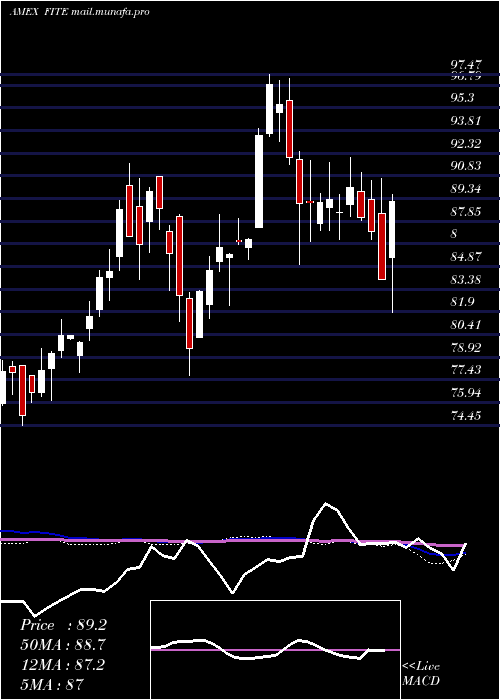Screen dimensions: 500x700
Task: Click the 78.92 price axis label
Action: (x=466, y=348)
